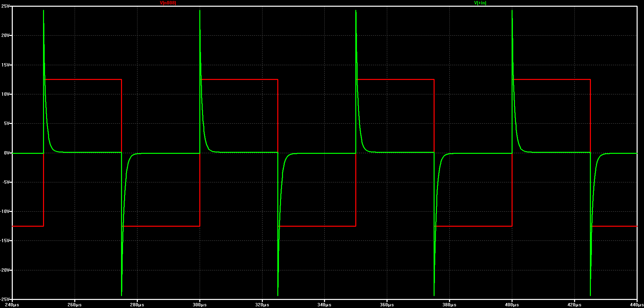Viewport: 644px width, 308px height.
Task: Click the -15V vertical axis label
Action: click(x=4, y=240)
